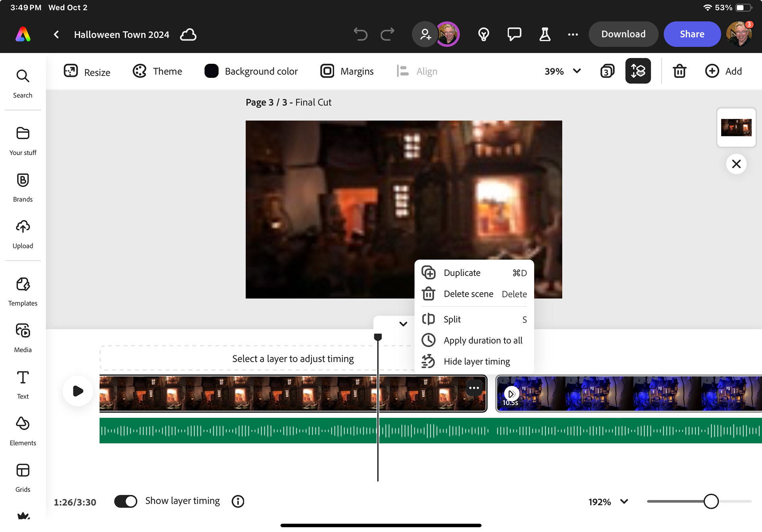Click the timeline zoom slider handle

click(711, 501)
